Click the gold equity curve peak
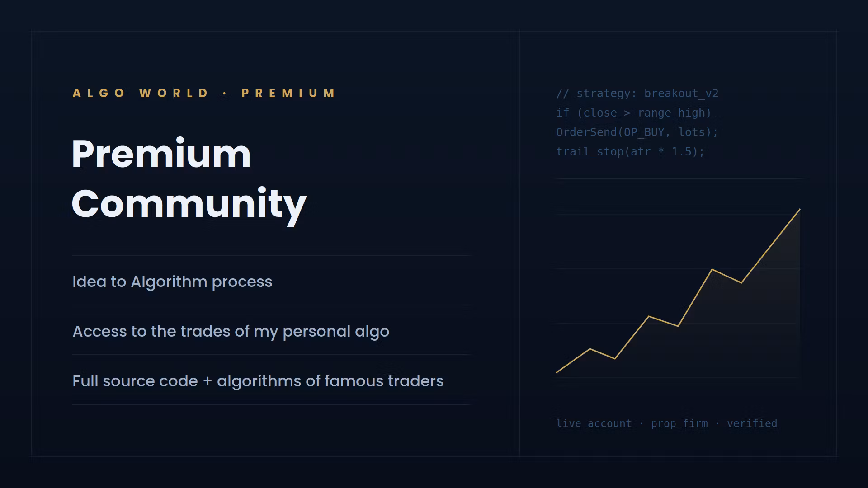This screenshot has width=868, height=488. 800,209
